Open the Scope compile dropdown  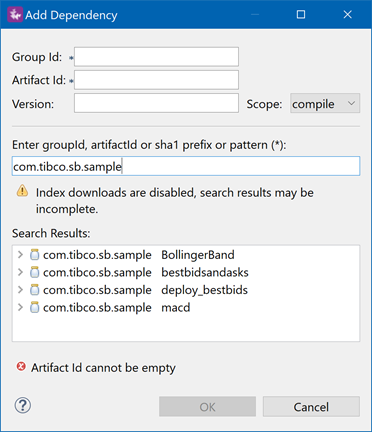click(325, 103)
